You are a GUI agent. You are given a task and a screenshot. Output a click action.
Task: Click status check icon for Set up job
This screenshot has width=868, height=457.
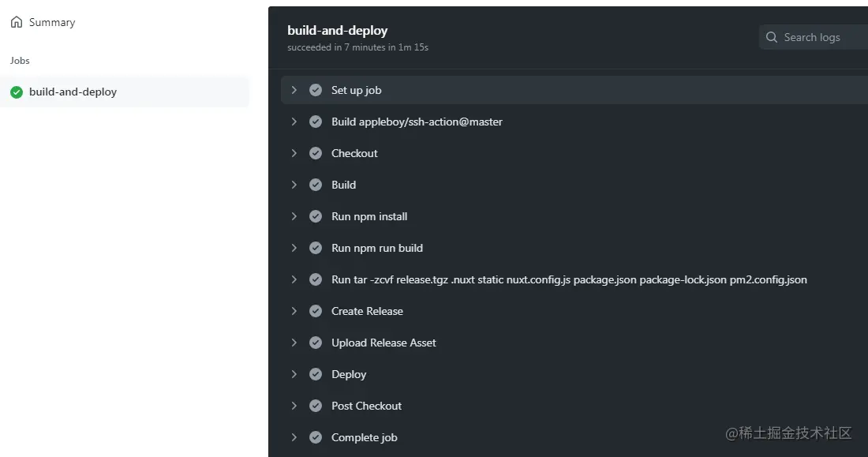click(x=316, y=90)
